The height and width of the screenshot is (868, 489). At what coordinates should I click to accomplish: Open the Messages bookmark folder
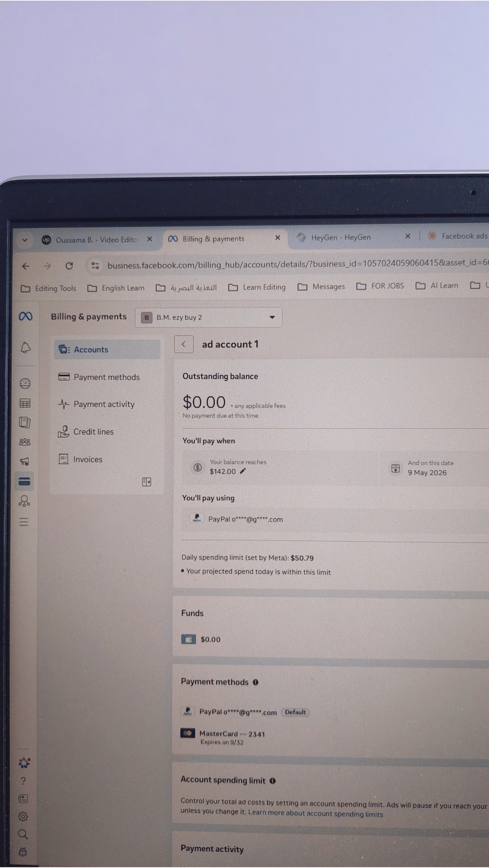(322, 286)
